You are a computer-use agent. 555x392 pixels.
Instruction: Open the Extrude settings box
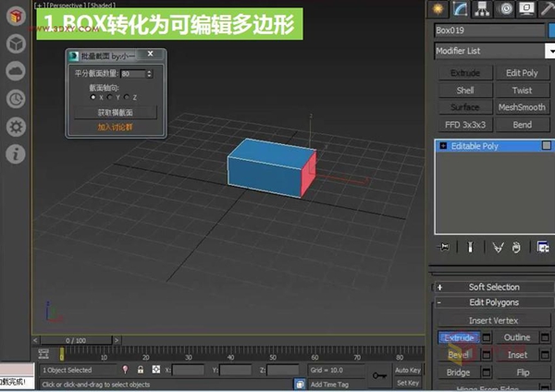click(487, 337)
